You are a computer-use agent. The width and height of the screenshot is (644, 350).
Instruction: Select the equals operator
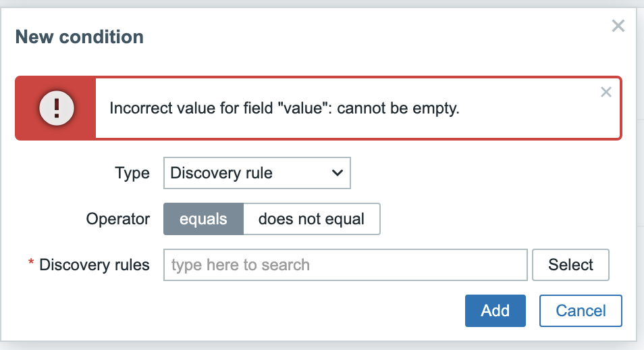click(203, 219)
